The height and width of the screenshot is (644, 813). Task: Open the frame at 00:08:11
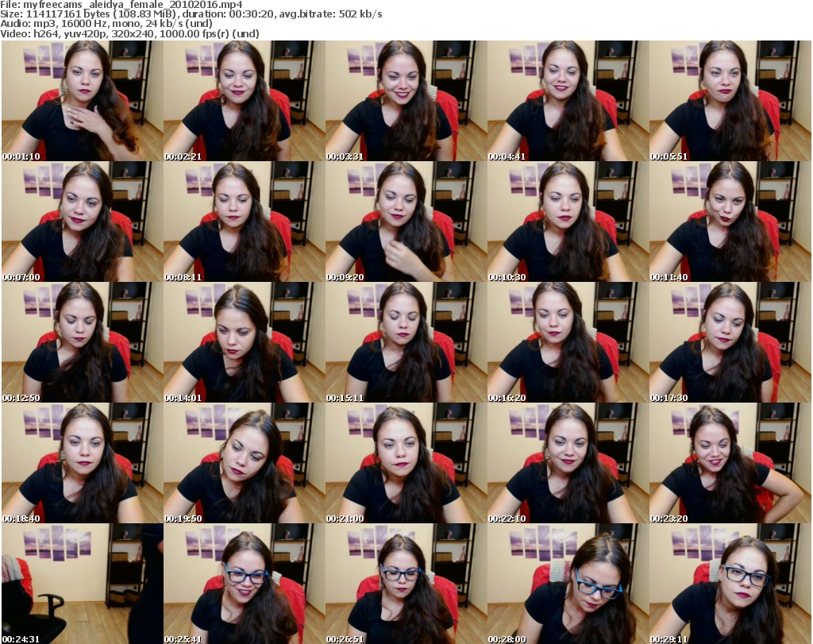(x=245, y=222)
